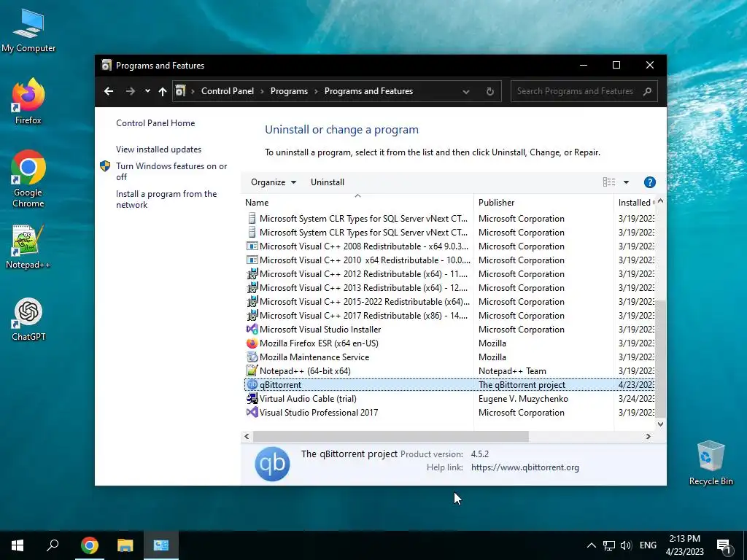Image resolution: width=747 pixels, height=560 pixels.
Task: Click the network icon in system tray
Action: click(609, 545)
